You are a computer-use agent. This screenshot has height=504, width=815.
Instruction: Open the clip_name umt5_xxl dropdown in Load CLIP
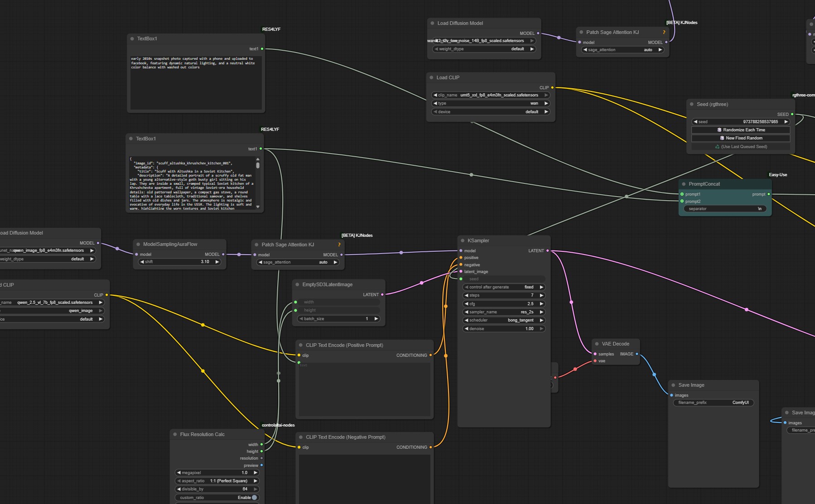point(491,95)
